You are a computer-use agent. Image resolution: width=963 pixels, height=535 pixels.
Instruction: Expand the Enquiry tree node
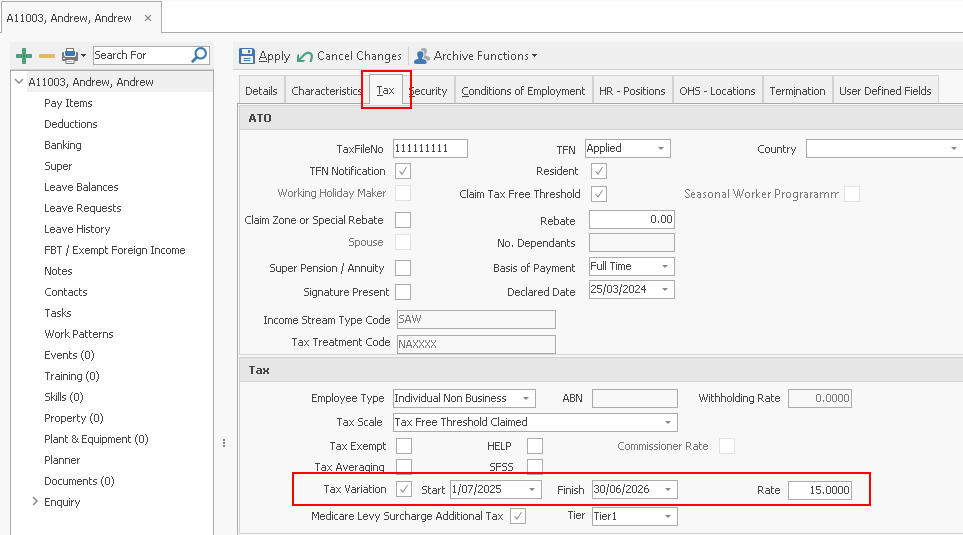[36, 502]
